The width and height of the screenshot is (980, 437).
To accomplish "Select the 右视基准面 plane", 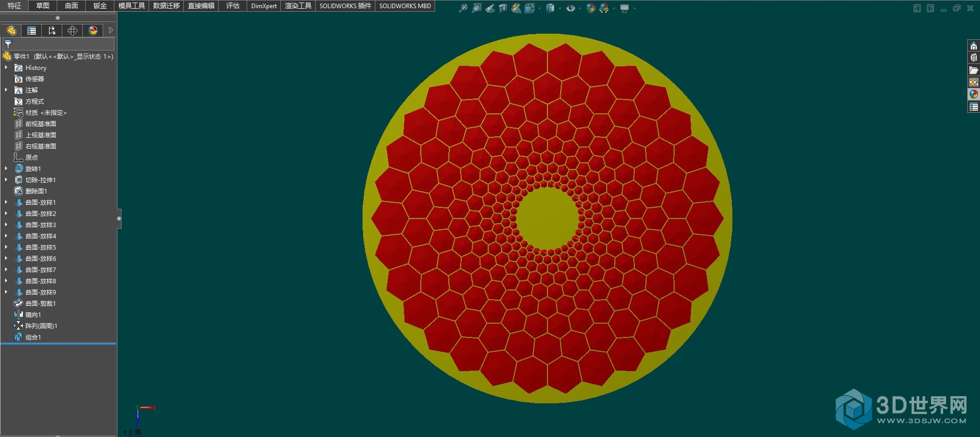I will point(35,146).
